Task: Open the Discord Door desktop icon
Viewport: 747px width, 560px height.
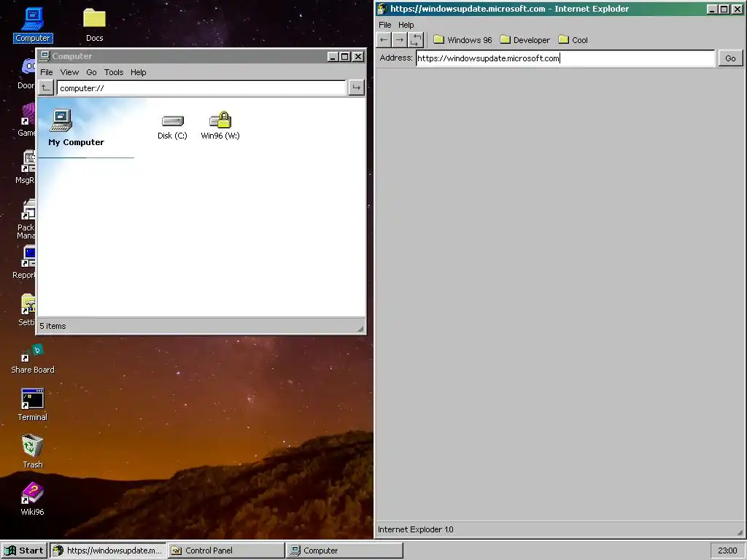Action: click(x=27, y=72)
